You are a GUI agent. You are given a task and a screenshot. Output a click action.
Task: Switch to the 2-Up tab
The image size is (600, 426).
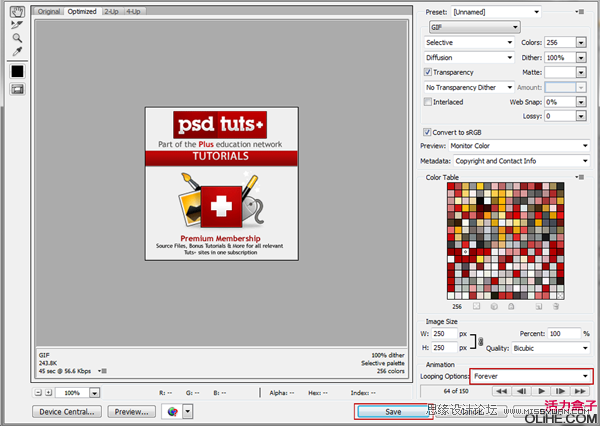(111, 11)
